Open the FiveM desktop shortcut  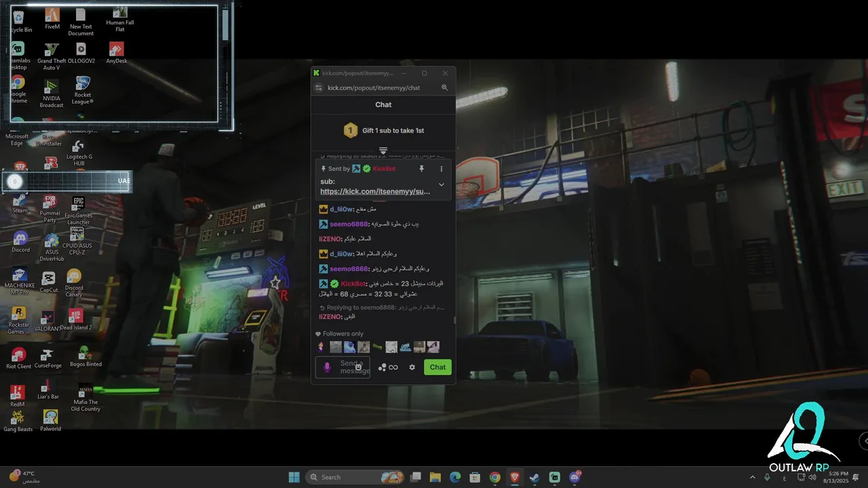point(52,18)
